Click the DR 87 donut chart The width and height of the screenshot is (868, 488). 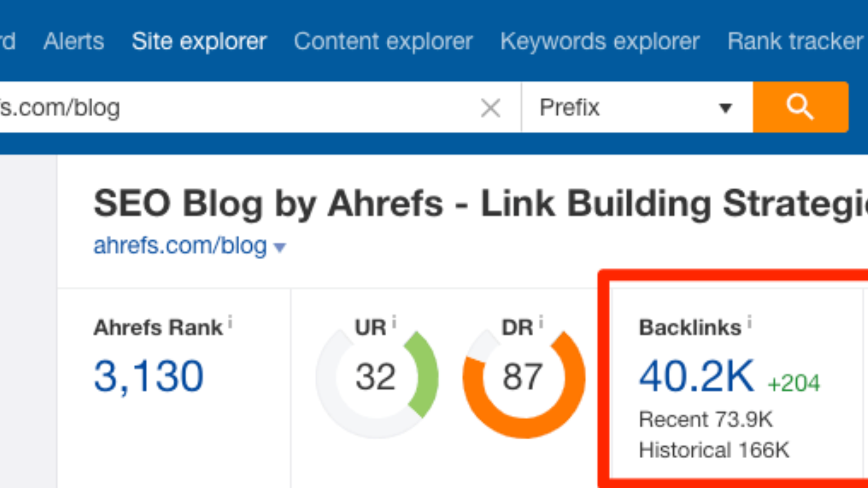pyautogui.click(x=524, y=378)
